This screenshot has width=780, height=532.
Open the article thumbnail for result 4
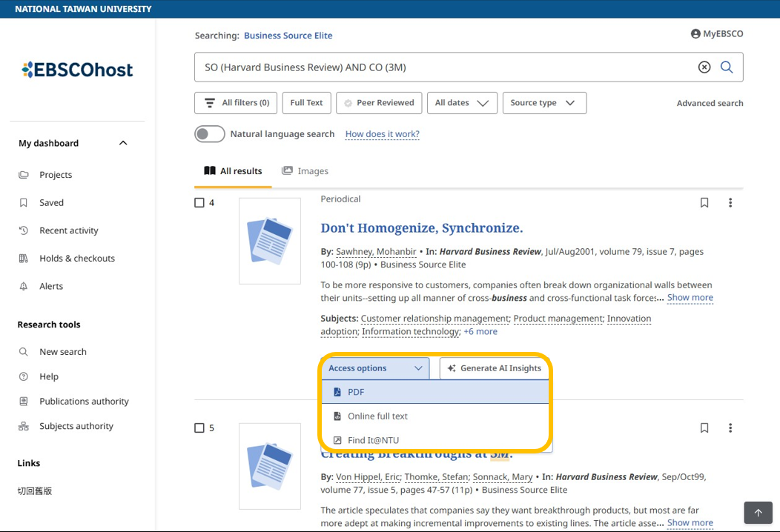(x=270, y=241)
